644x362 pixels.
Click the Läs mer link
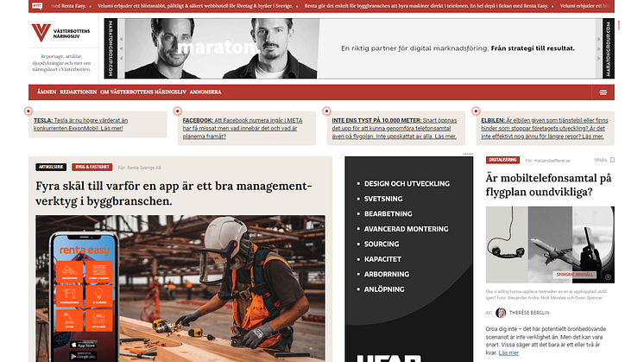click(508, 352)
